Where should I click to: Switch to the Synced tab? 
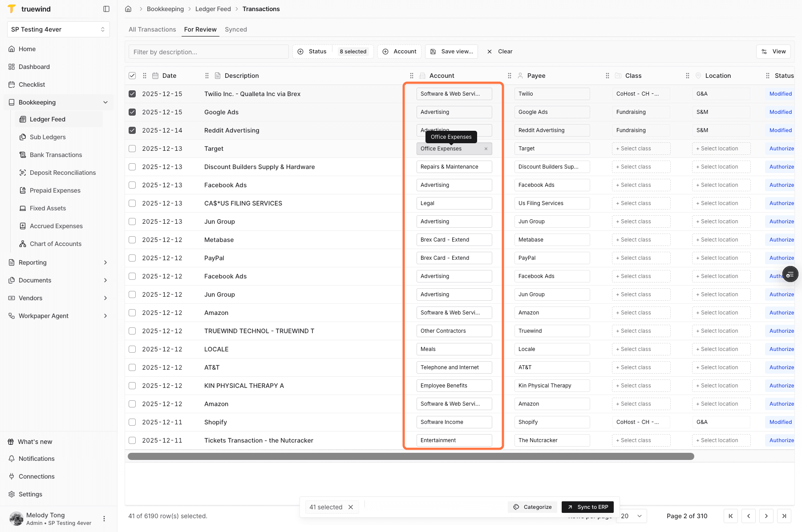click(236, 29)
